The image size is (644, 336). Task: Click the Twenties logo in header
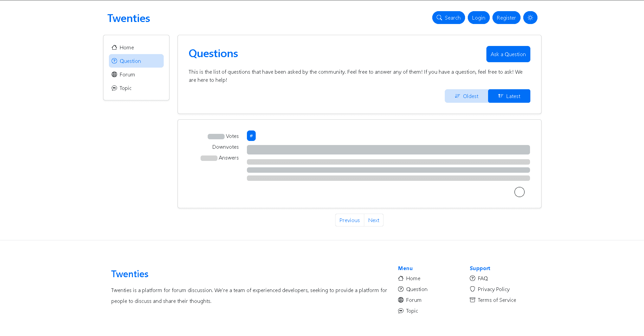[x=129, y=18]
